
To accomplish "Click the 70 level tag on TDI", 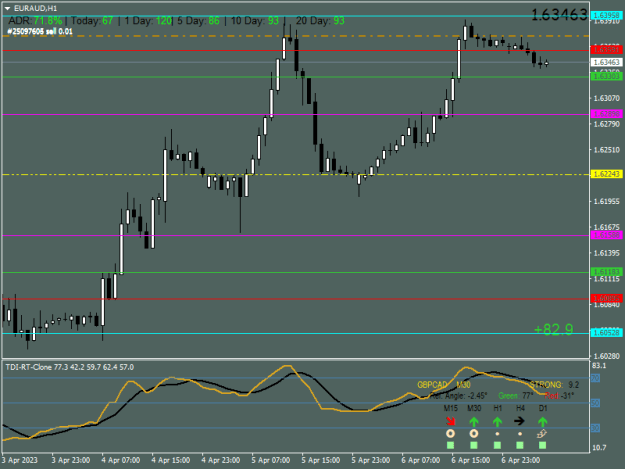I will coord(595,378).
